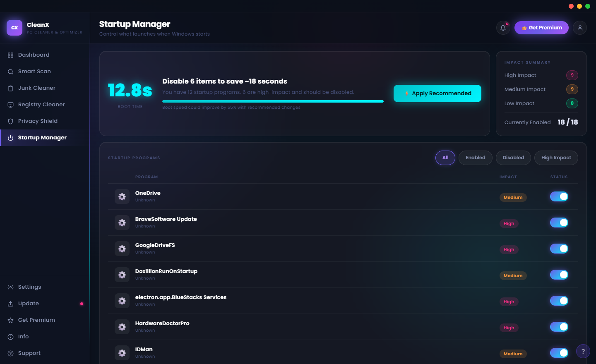Click the boot speed progress bar

pos(273,101)
